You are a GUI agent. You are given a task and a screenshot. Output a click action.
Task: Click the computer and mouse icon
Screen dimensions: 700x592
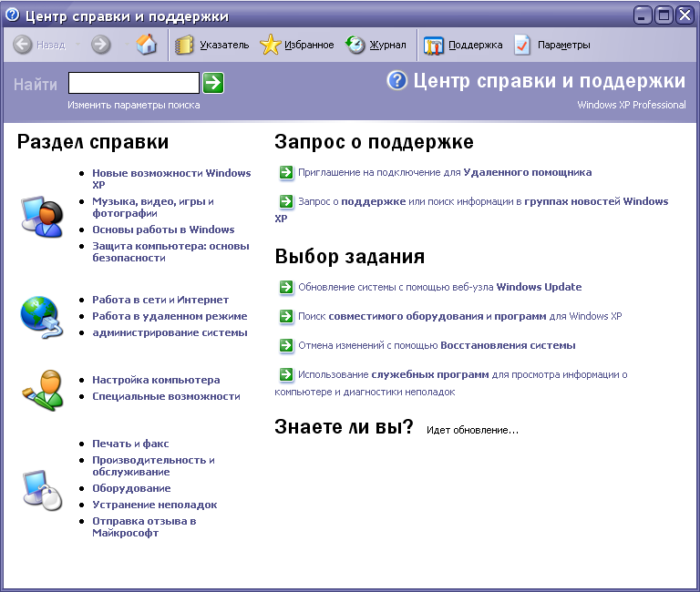coord(43,490)
